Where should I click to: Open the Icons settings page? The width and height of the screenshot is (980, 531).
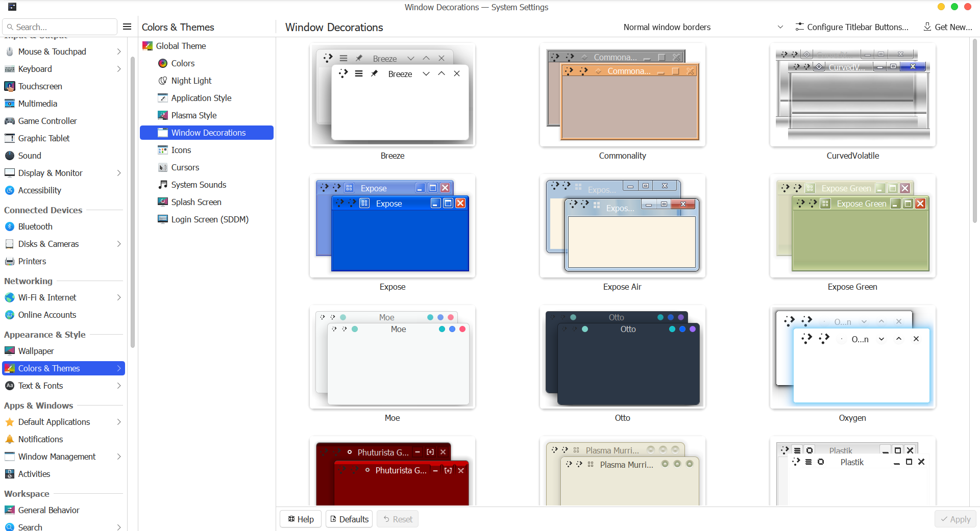[x=207, y=150]
